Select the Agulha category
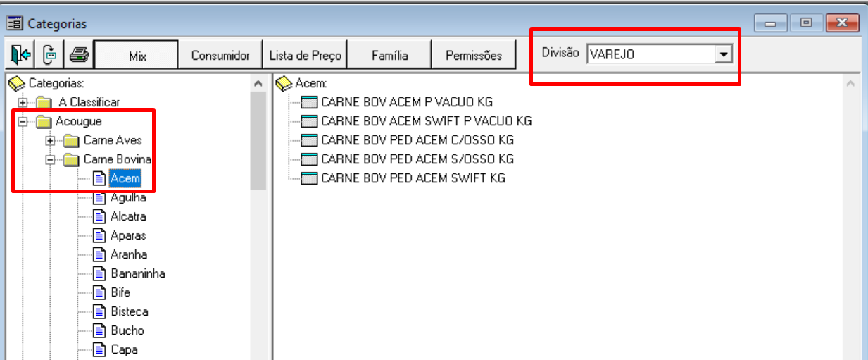 click(x=128, y=197)
